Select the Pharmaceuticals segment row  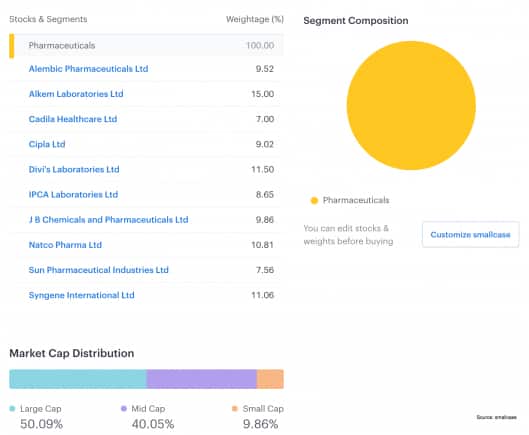146,45
